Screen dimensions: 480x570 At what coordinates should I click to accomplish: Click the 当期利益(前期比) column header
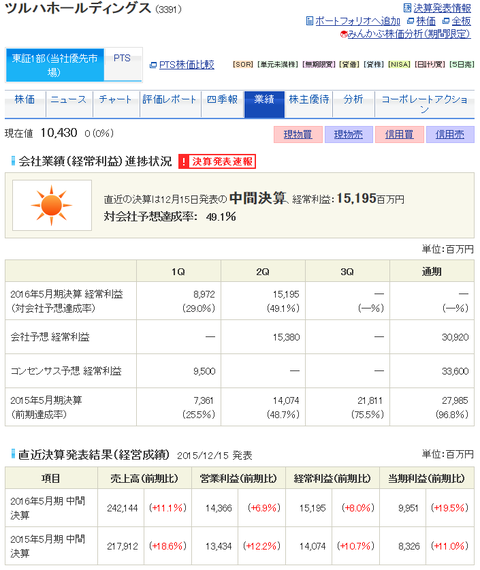tap(426, 478)
